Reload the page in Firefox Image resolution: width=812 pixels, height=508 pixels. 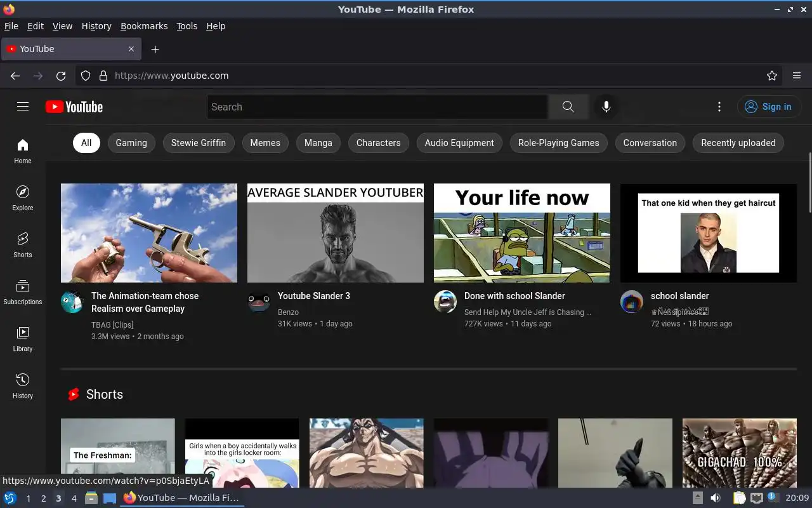click(x=61, y=76)
